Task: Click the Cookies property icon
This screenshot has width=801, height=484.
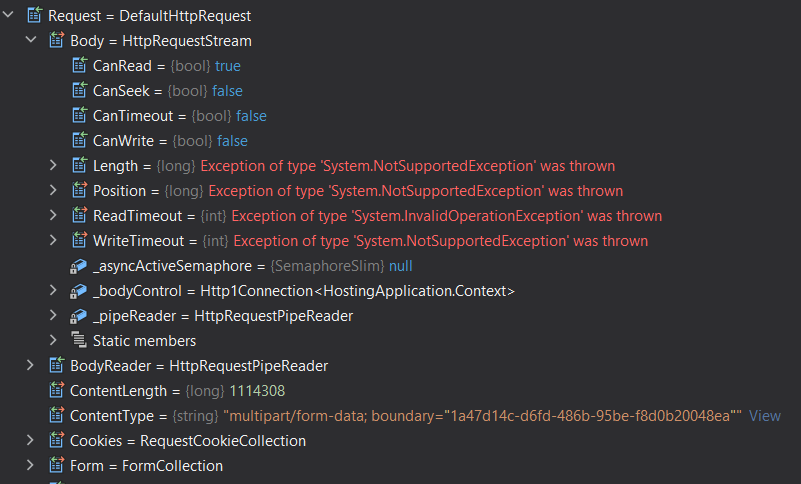Action: point(56,440)
